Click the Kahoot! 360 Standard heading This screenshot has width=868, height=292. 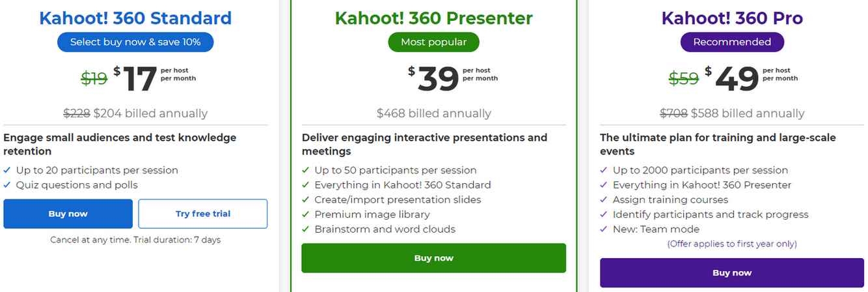click(x=135, y=18)
